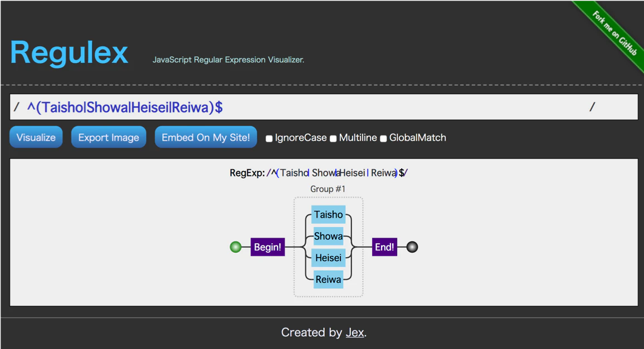Click Embed On My Site! button
Viewport: 644px width, 349px height.
coord(206,137)
